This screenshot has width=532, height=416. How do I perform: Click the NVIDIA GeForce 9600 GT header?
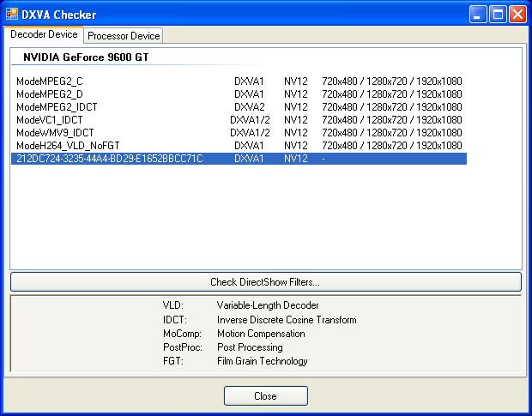tap(86, 57)
